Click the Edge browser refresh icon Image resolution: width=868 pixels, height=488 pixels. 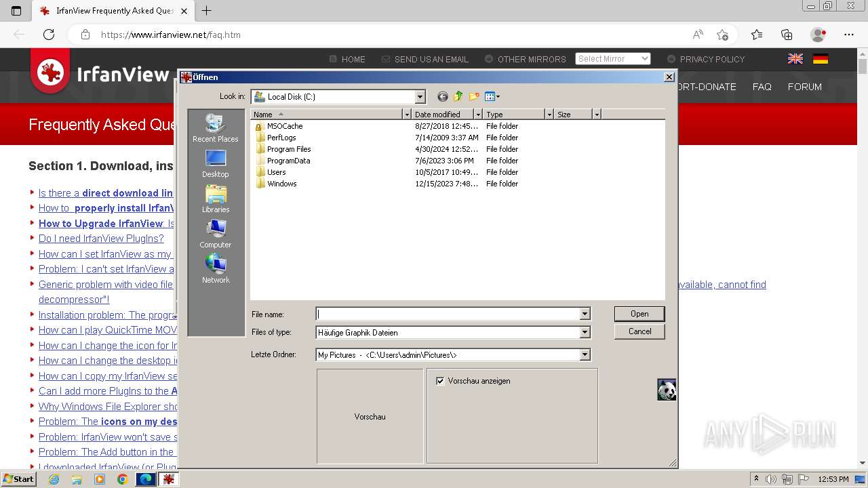pos(49,35)
